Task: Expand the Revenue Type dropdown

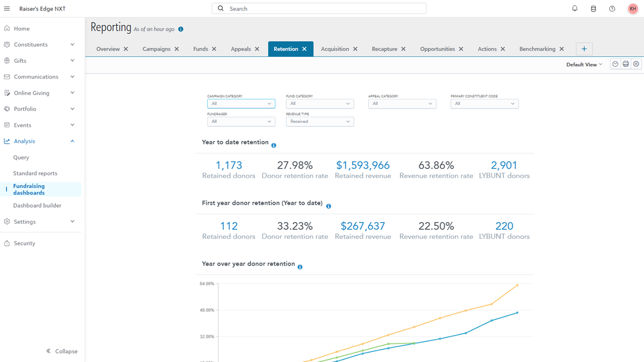Action: point(319,122)
